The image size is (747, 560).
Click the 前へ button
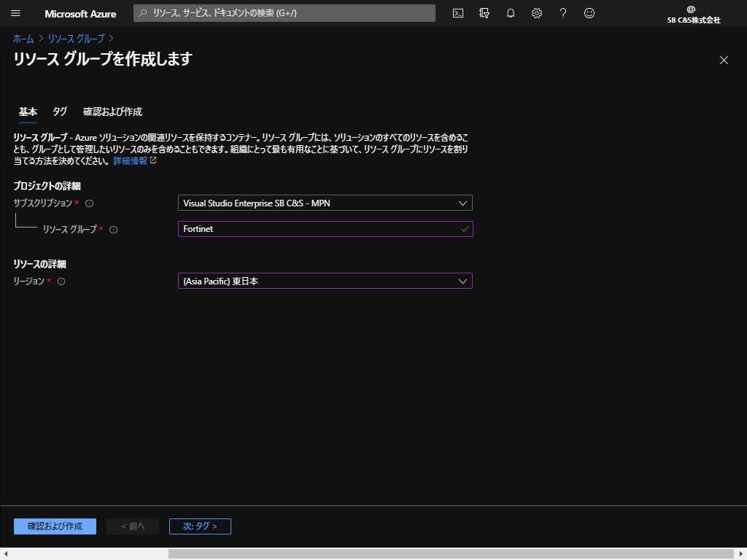point(133,526)
